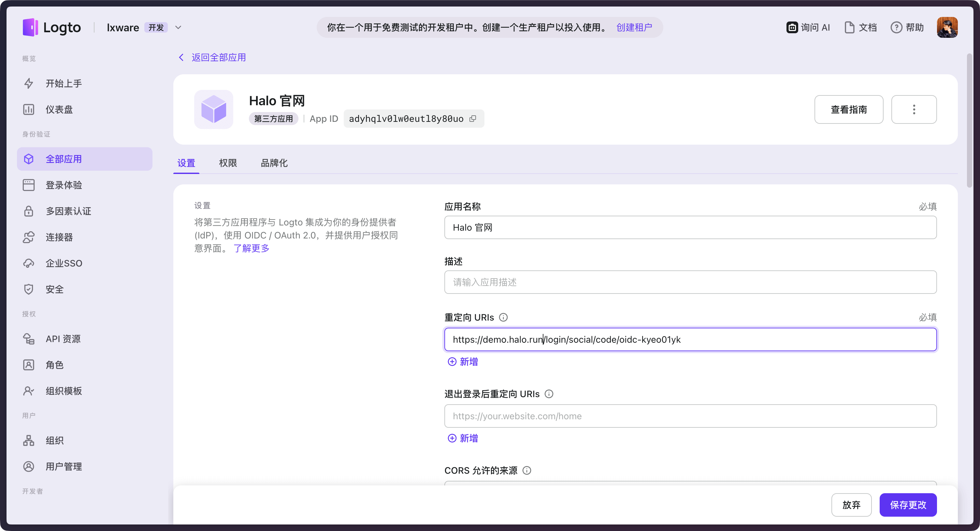This screenshot has width=980, height=531.
Task: Click the 第三方应用 tag
Action: (x=274, y=119)
